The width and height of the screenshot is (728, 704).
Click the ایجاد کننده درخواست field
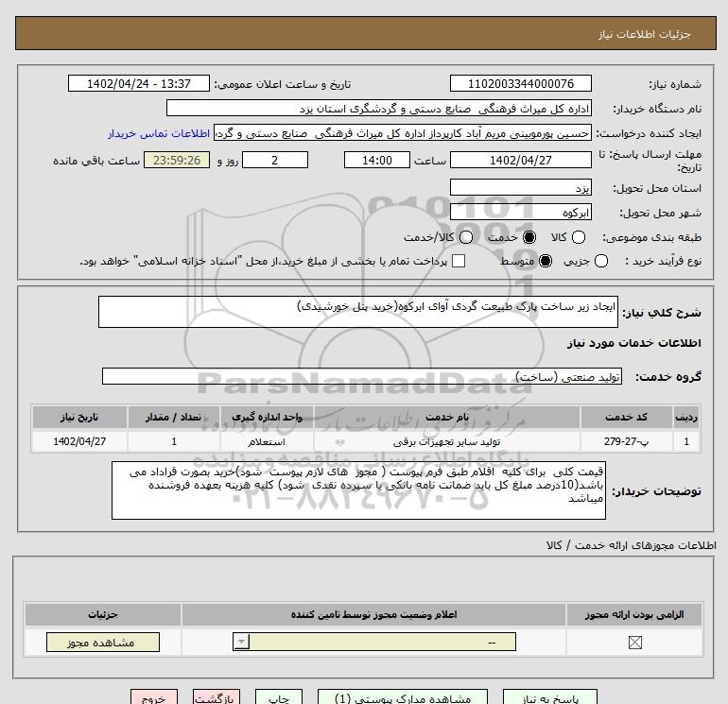point(403,133)
